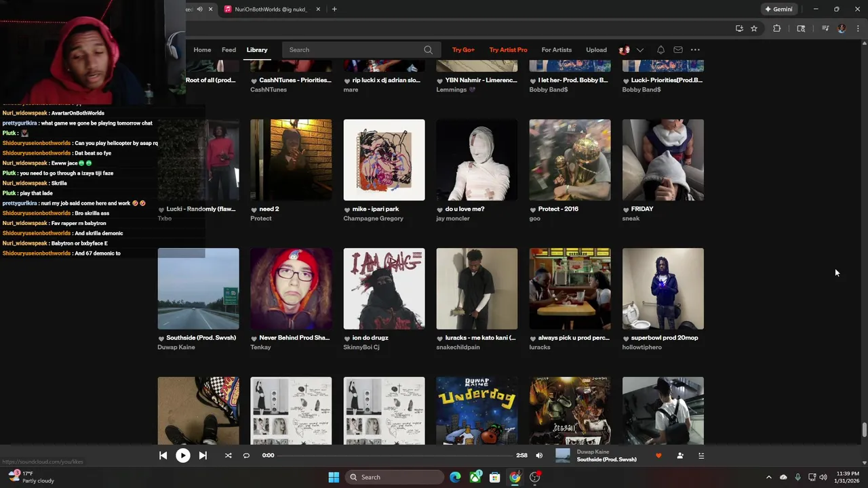Go to the Home tab

pyautogui.click(x=202, y=49)
